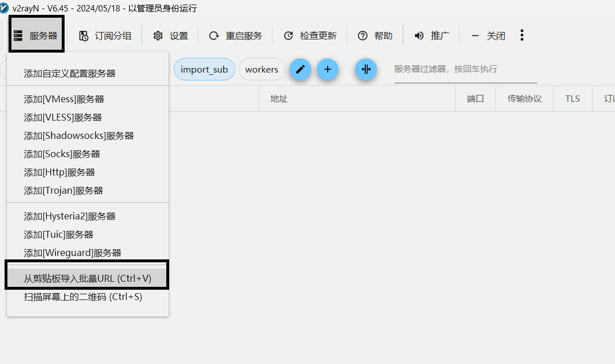Focus the 服务器过滤器 server filter field
This screenshot has width=615, height=364.
point(465,69)
